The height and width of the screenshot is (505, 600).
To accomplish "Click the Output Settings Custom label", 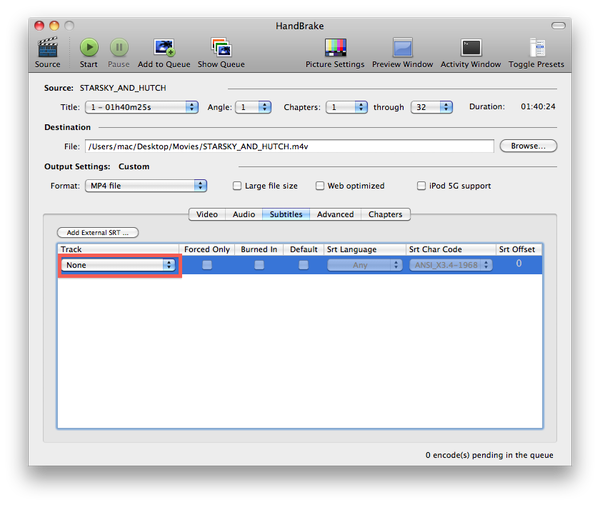I will (134, 166).
